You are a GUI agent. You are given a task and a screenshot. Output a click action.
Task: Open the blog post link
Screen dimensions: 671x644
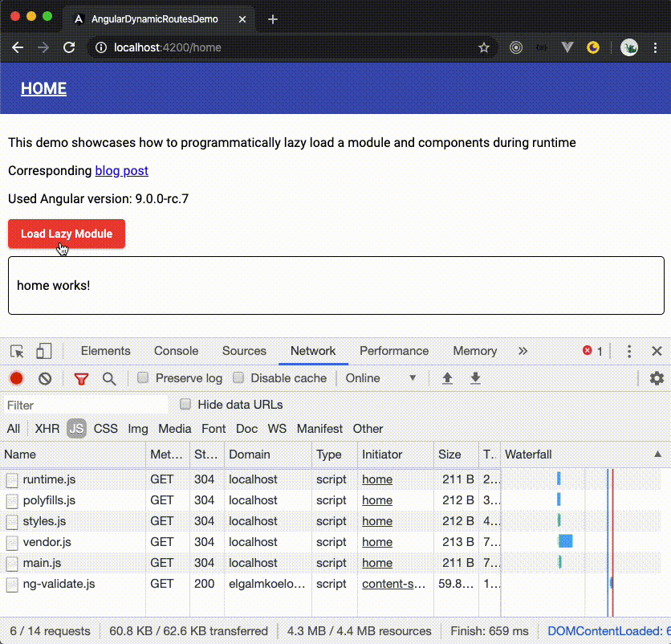tap(121, 170)
